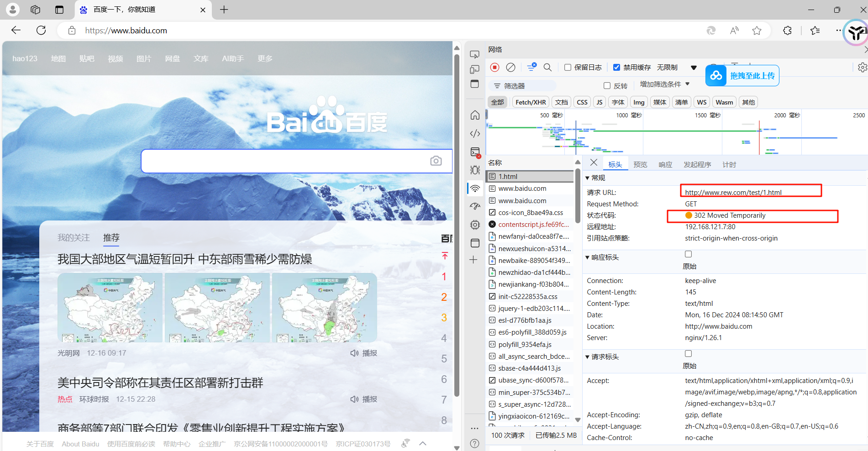Open the favorites list icon
This screenshot has width=868, height=451.
coord(815,31)
